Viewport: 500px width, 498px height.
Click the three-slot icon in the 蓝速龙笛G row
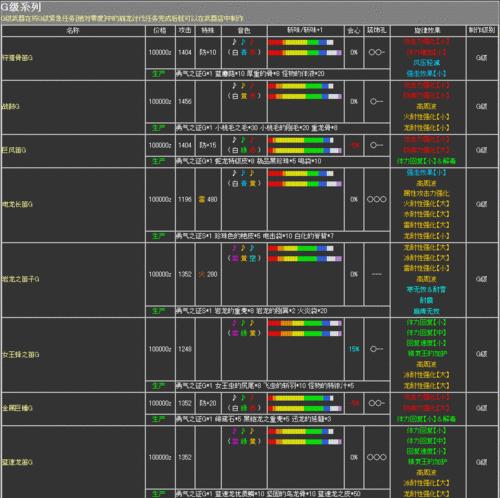point(377,457)
